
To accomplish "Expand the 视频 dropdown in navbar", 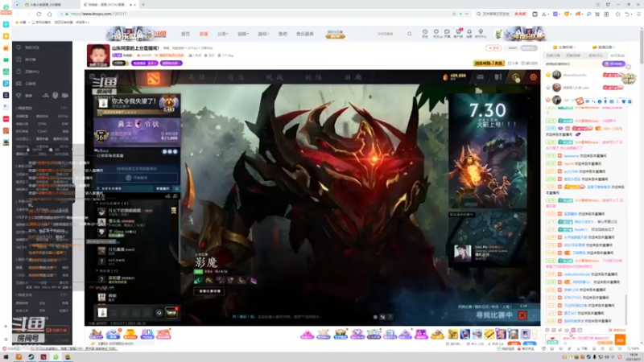I will pos(243,34).
